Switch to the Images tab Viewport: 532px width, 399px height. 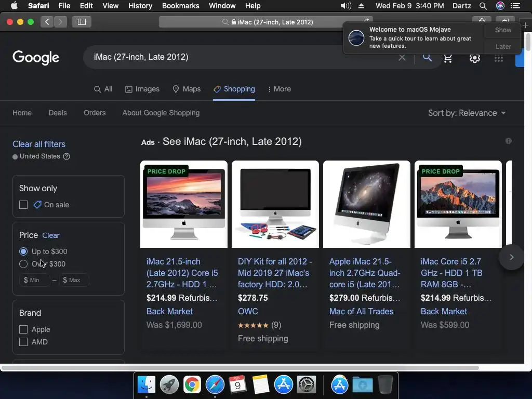coord(142,89)
